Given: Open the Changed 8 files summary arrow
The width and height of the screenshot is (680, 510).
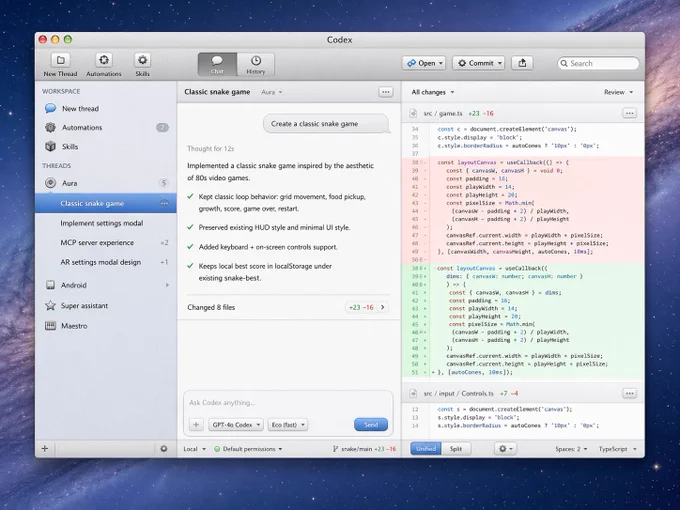Looking at the screenshot, I should (382, 307).
